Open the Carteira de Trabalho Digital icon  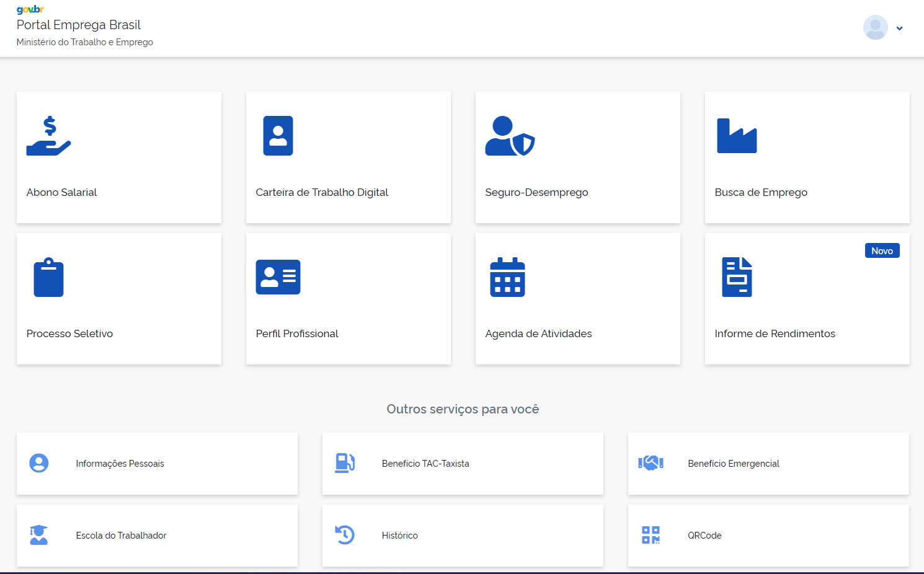click(x=278, y=136)
